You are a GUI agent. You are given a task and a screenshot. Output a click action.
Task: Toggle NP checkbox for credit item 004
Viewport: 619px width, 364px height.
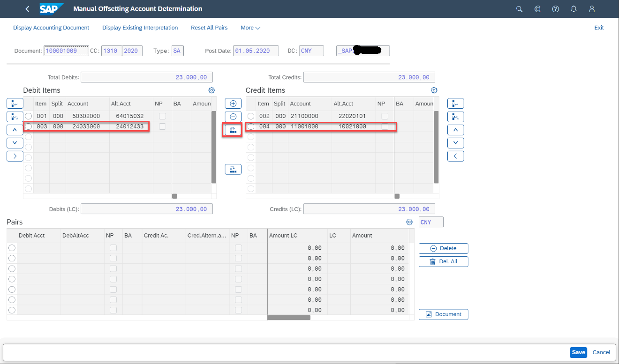tap(385, 126)
